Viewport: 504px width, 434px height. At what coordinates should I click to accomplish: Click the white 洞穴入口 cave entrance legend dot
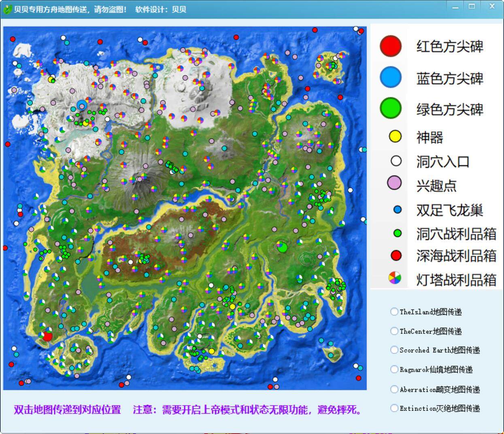coord(396,161)
